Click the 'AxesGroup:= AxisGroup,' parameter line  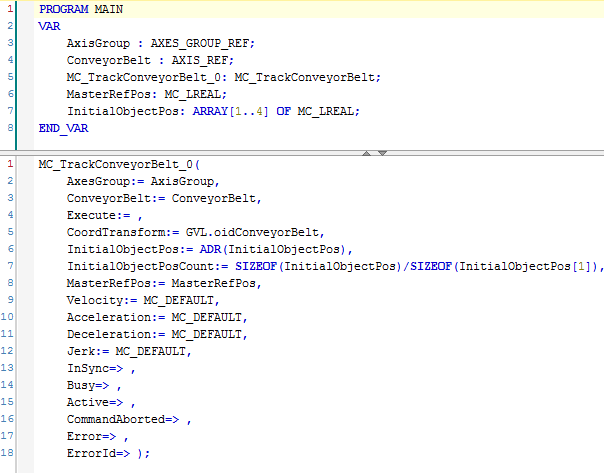point(143,181)
